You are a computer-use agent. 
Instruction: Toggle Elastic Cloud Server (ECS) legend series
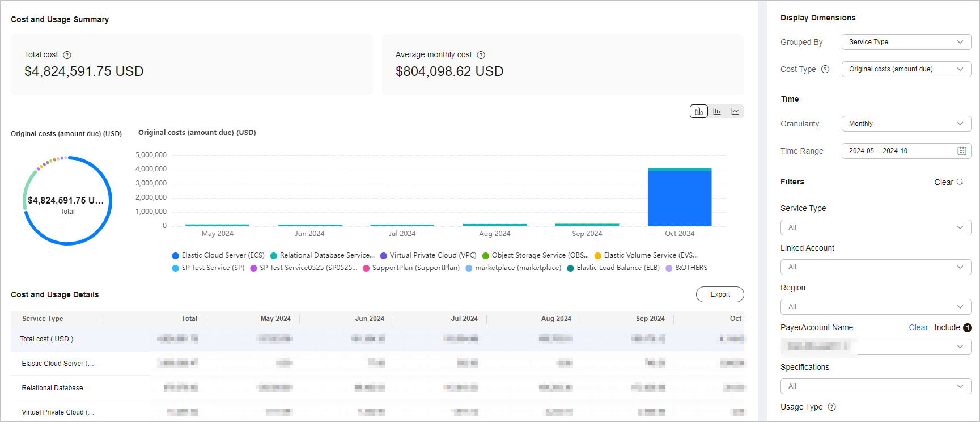tap(218, 255)
